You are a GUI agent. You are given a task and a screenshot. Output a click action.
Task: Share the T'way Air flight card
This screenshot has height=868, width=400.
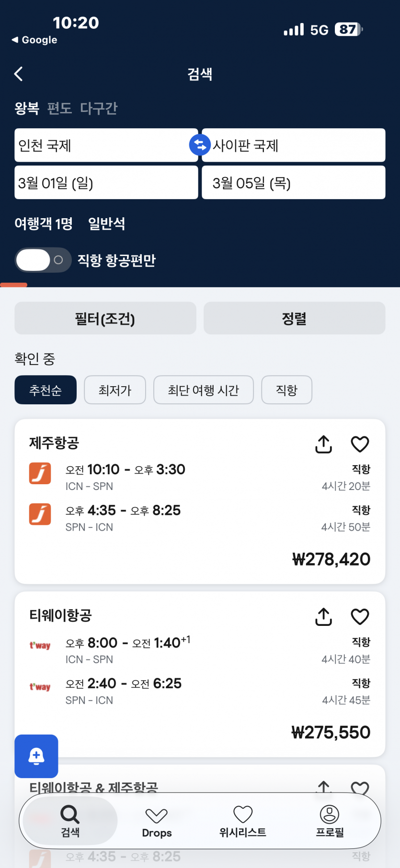[324, 617]
